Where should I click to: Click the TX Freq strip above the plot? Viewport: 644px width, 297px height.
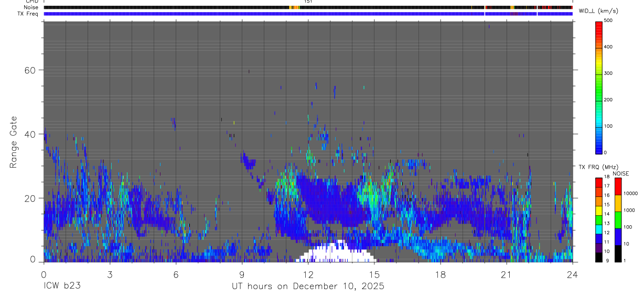(x=308, y=14)
